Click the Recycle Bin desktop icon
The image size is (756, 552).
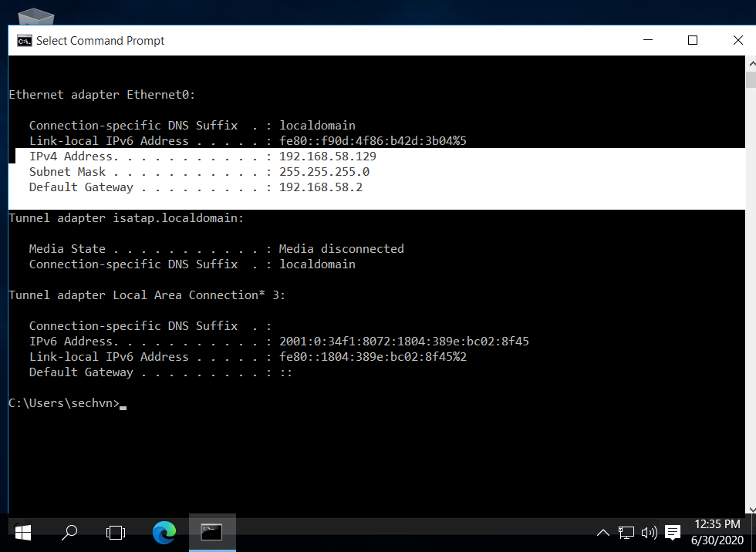click(x=35, y=16)
